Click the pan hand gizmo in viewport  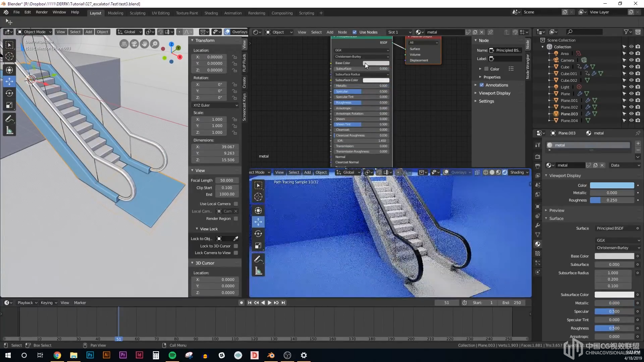[x=145, y=44]
